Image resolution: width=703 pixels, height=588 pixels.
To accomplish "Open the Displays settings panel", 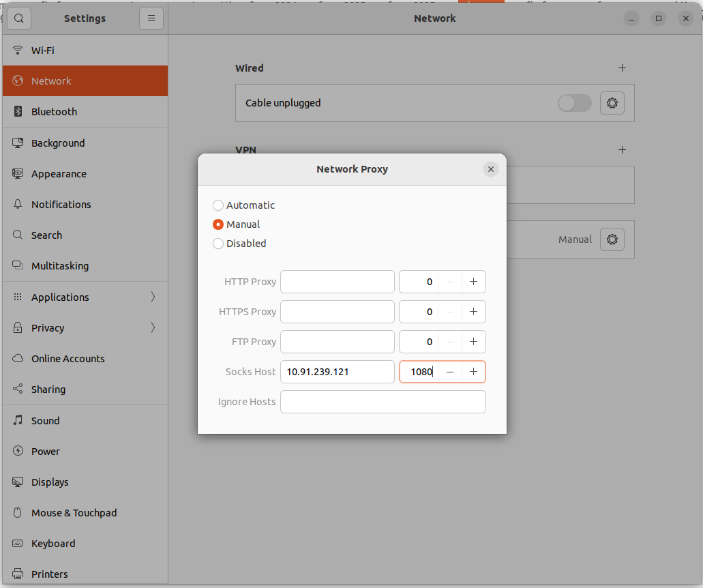I will coord(50,482).
